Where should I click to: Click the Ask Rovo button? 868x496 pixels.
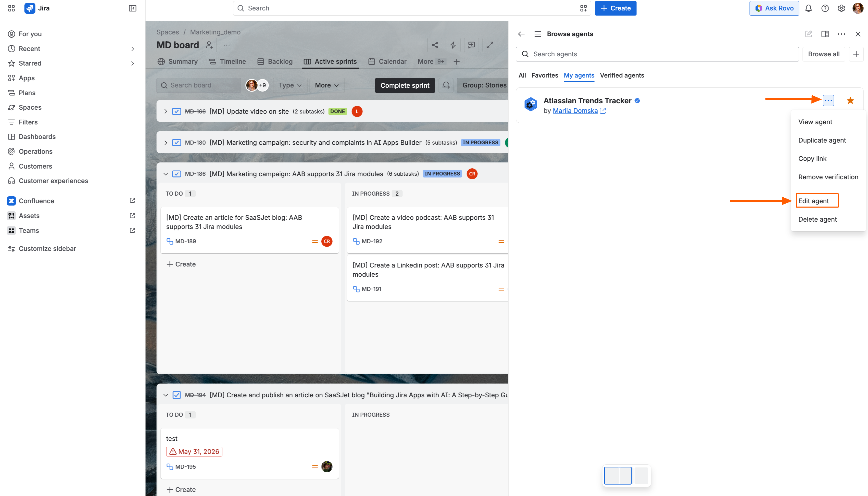[774, 8]
